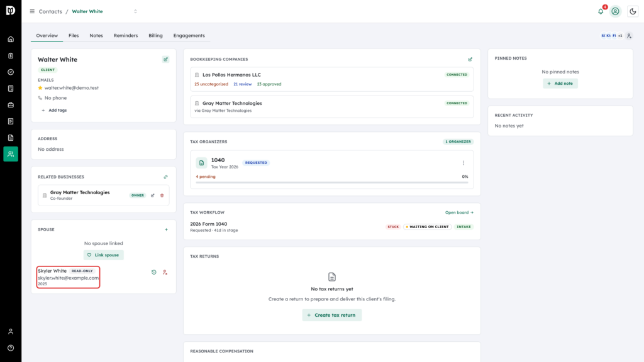Restore Skyler White spouse link
The height and width of the screenshot is (362, 644).
click(154, 272)
